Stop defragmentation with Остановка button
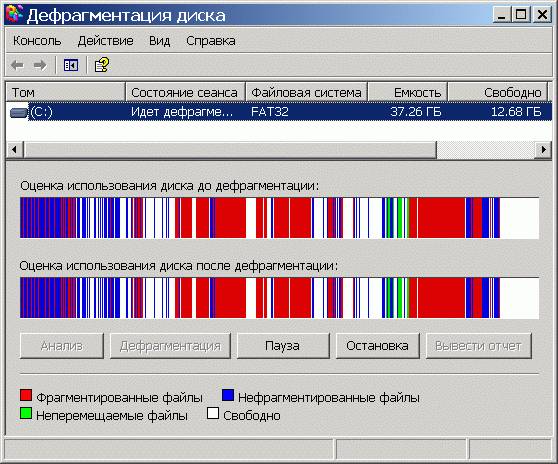The image size is (558, 464). point(378,346)
